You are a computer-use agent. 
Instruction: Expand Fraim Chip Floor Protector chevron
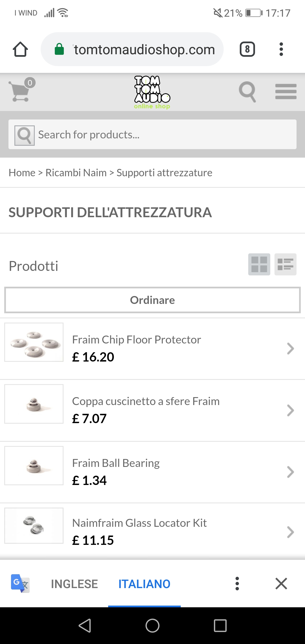(x=290, y=349)
